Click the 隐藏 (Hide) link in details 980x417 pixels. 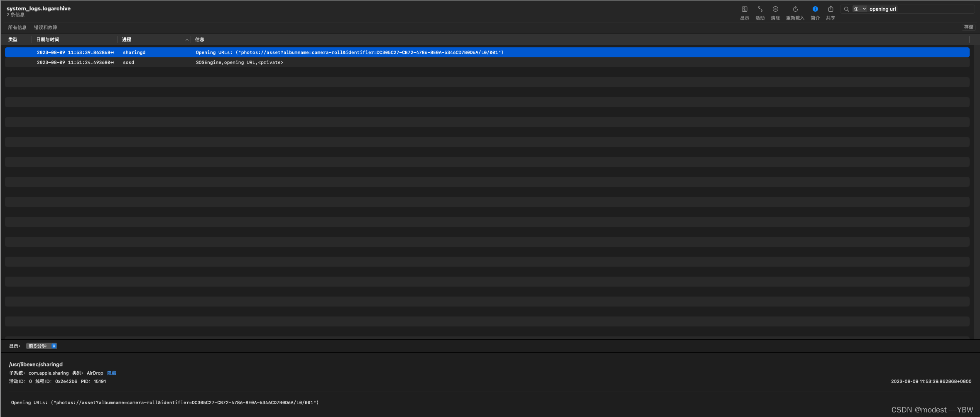pos(112,373)
